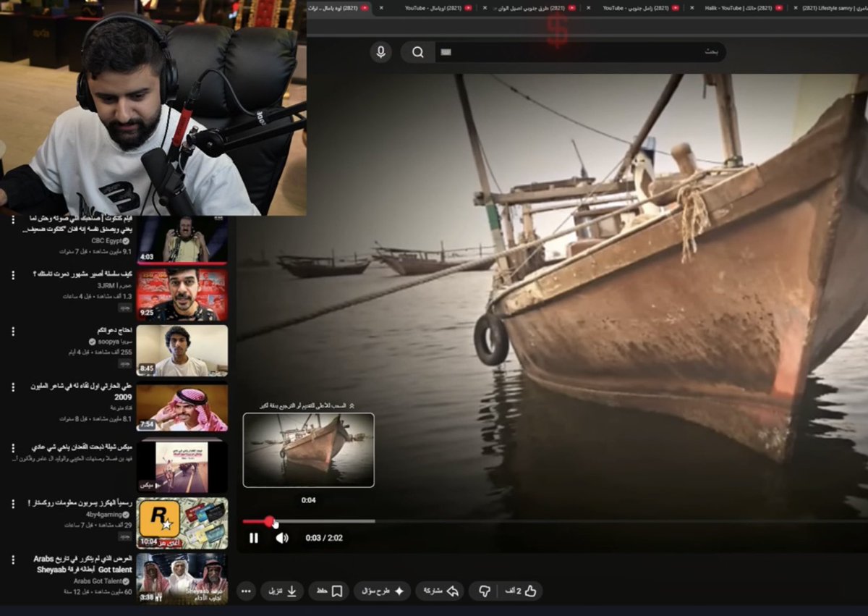The height and width of the screenshot is (616, 868).
Task: Open options menu for 3JRM video
Action: (12, 275)
